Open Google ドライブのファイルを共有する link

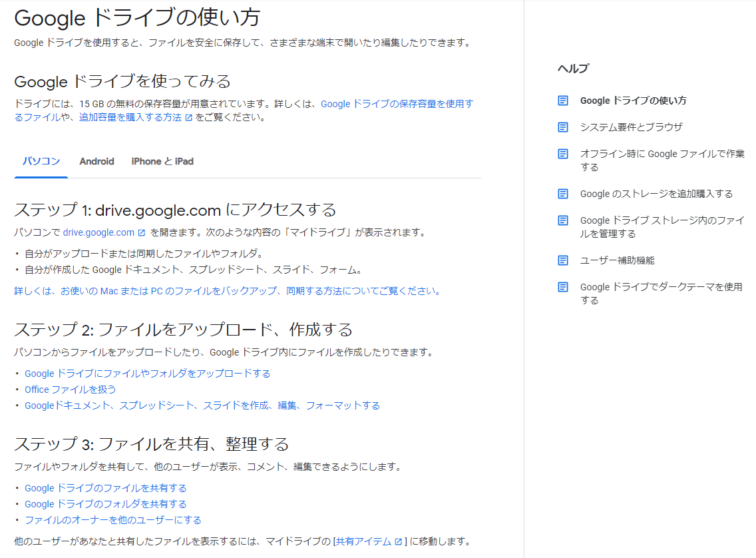point(106,488)
